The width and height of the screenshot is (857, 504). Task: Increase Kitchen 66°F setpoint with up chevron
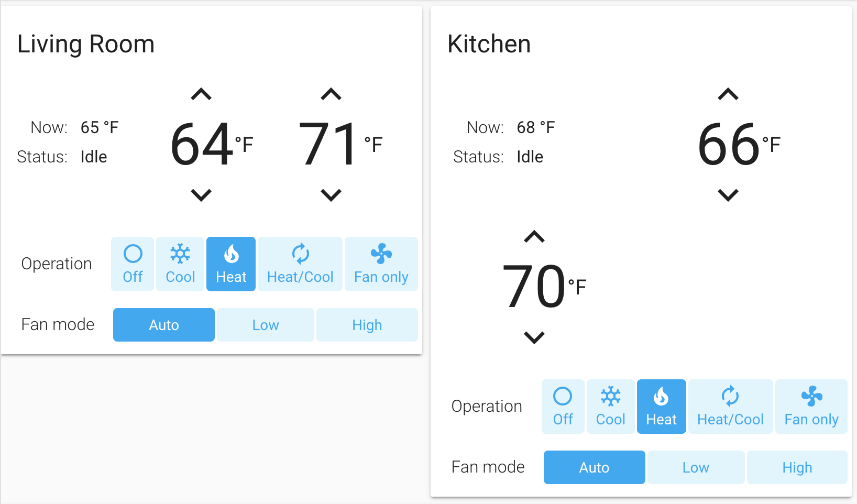728,94
